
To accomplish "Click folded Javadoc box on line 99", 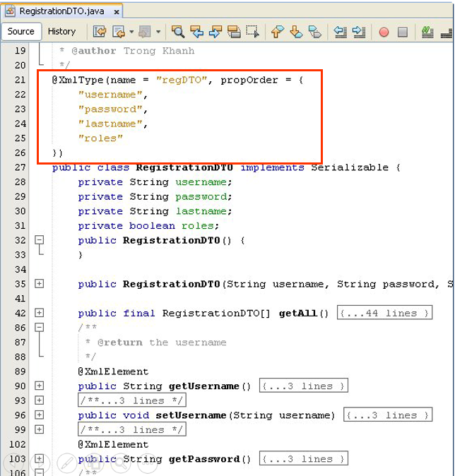I will tap(132, 429).
